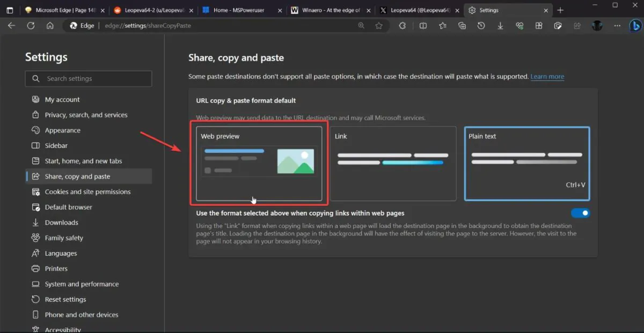The height and width of the screenshot is (333, 644).
Task: Open Languages settings
Action: coord(89,253)
